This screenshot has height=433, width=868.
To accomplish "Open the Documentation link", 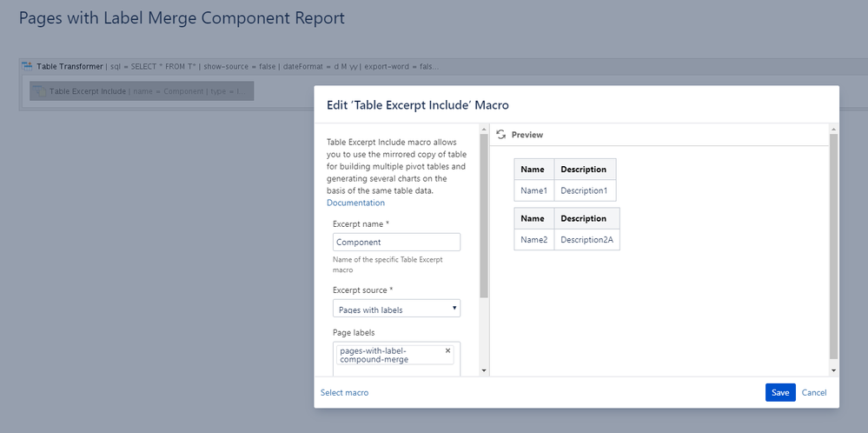I will [x=355, y=203].
